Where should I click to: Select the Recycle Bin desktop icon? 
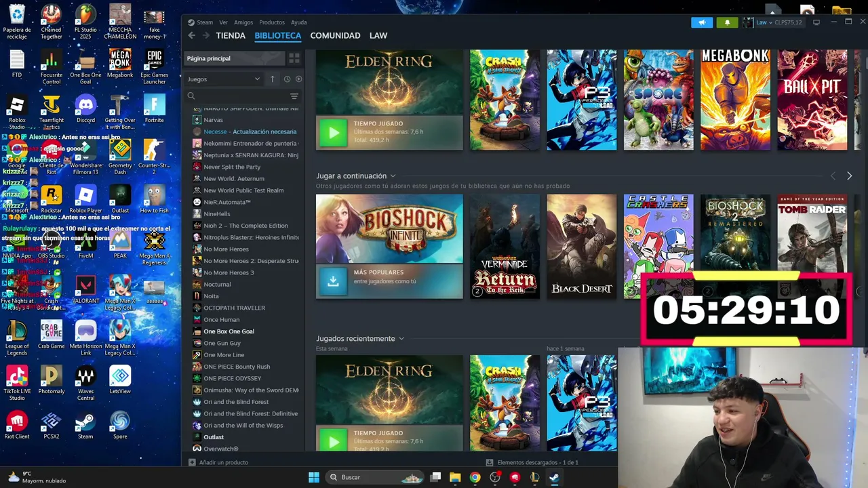point(17,22)
